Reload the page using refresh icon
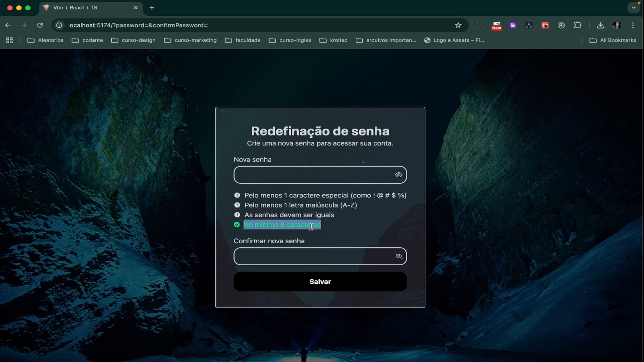 point(40,25)
